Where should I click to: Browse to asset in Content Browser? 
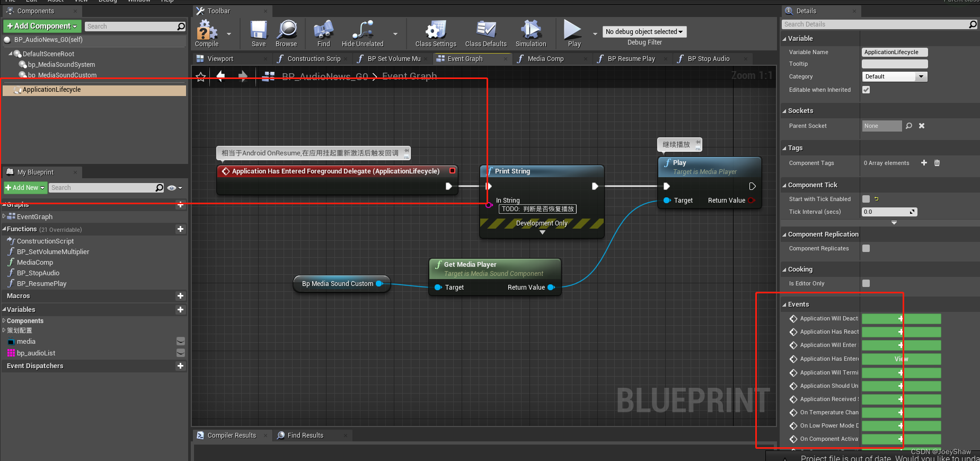[286, 34]
